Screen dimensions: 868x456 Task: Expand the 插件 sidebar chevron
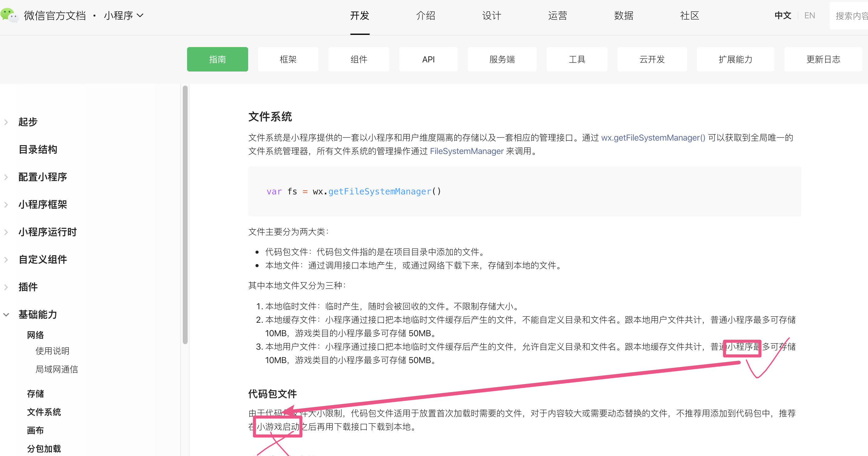(6, 287)
